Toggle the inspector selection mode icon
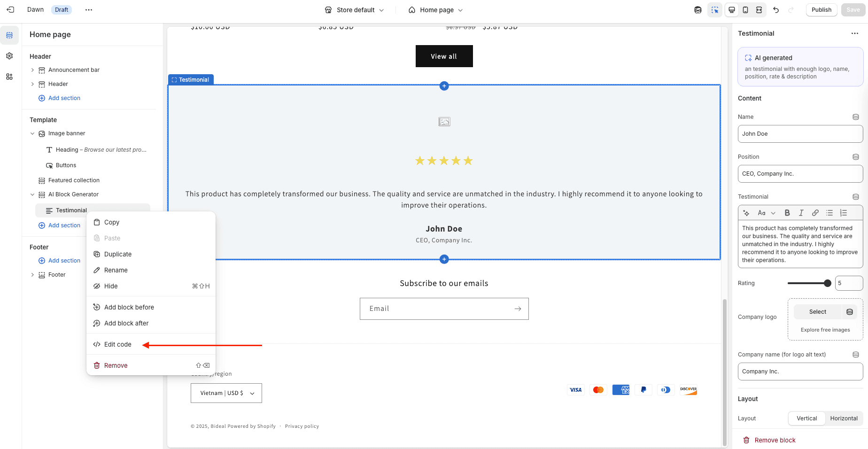 pyautogui.click(x=715, y=10)
